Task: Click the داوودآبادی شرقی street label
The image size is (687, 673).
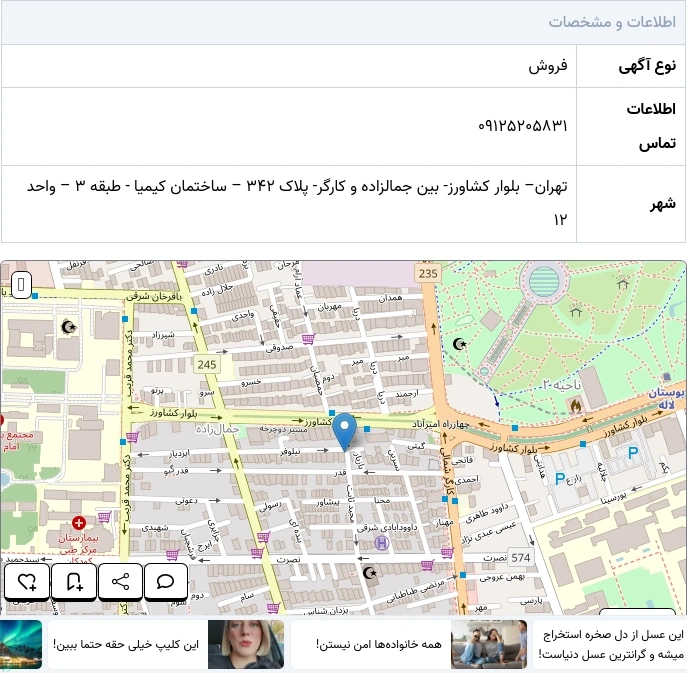Action: tap(387, 528)
